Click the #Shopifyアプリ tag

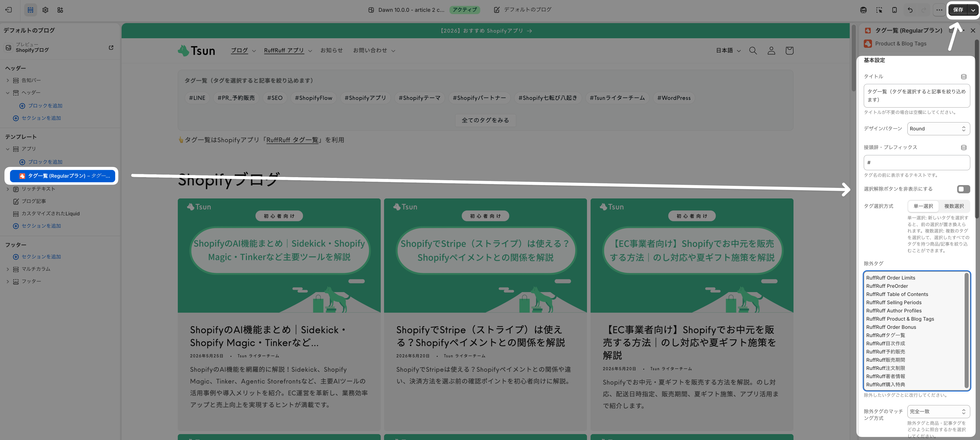365,98
